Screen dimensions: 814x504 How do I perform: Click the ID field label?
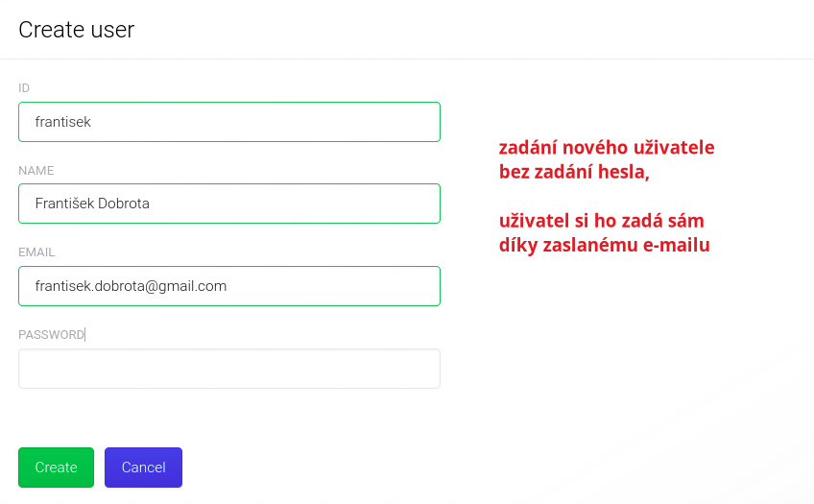tap(24, 88)
